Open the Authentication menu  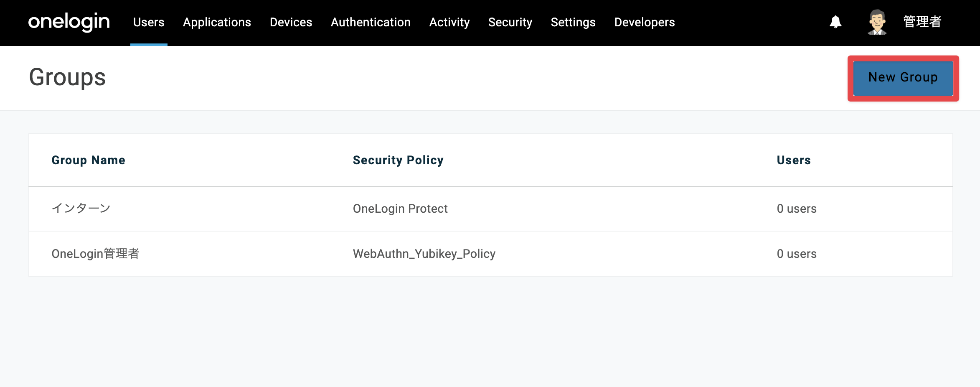(371, 22)
